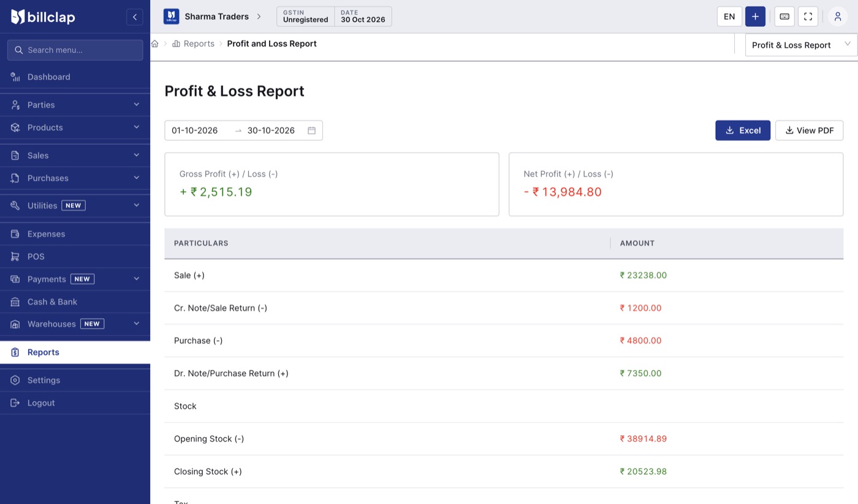This screenshot has height=504, width=858.
Task: Expand the Sales submenu
Action: (75, 156)
